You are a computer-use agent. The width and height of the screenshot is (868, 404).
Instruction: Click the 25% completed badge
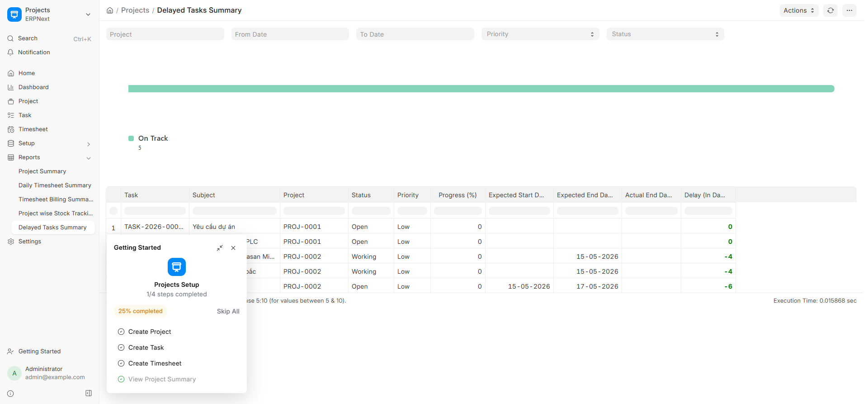tap(140, 311)
